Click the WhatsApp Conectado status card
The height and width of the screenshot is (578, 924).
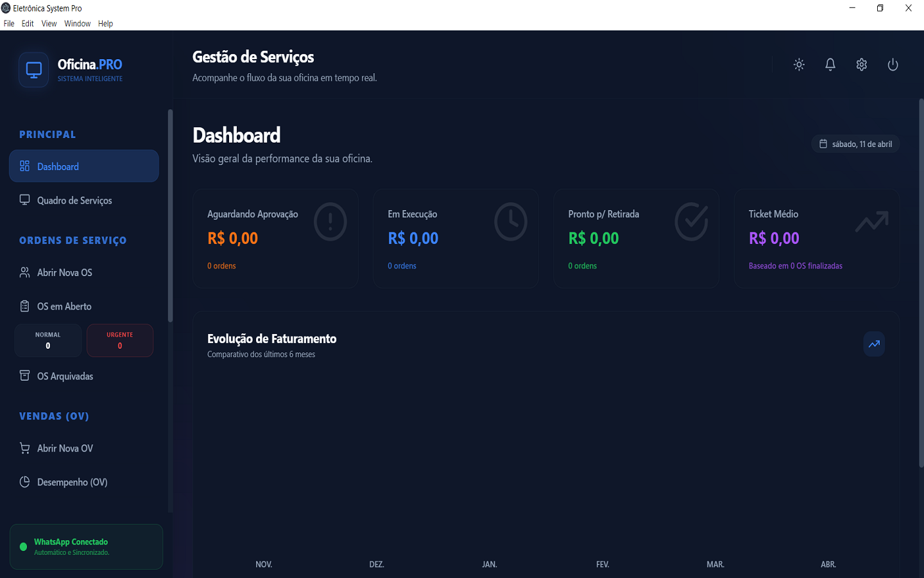tap(86, 547)
